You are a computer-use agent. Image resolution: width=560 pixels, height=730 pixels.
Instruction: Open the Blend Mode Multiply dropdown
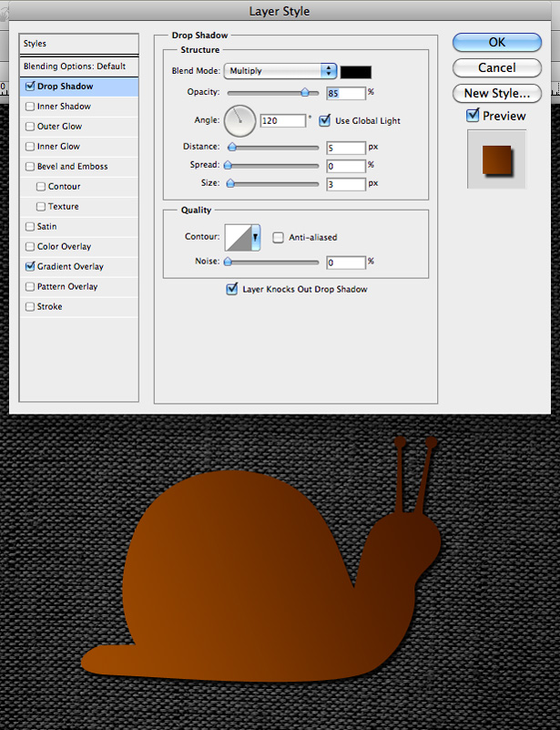(x=280, y=71)
